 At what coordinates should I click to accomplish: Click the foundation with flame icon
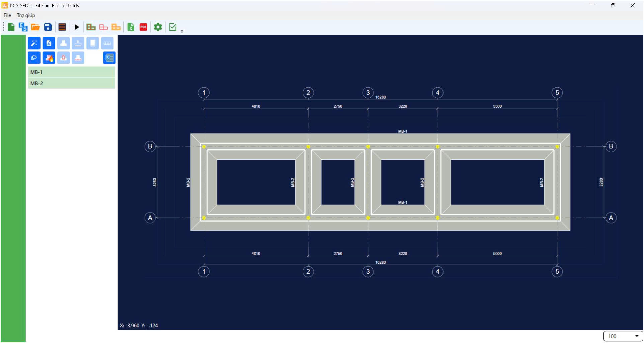pos(49,58)
